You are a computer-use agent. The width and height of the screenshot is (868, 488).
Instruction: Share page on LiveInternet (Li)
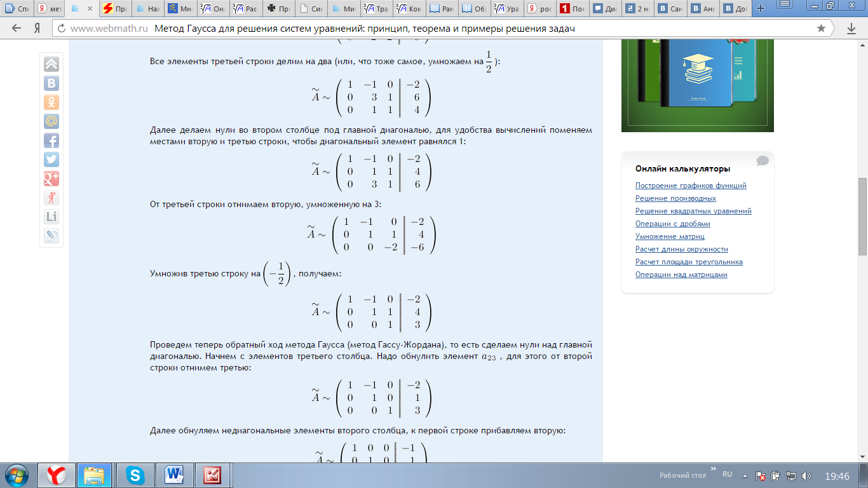click(51, 217)
